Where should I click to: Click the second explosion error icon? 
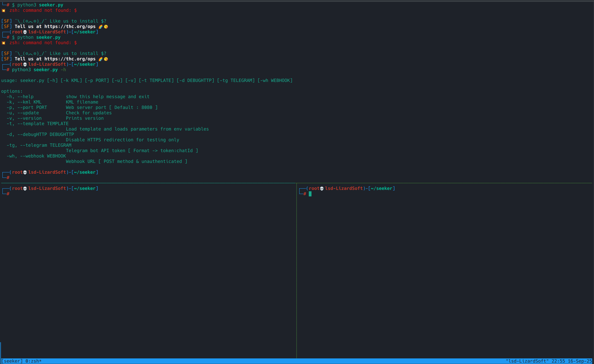[x=3, y=43]
